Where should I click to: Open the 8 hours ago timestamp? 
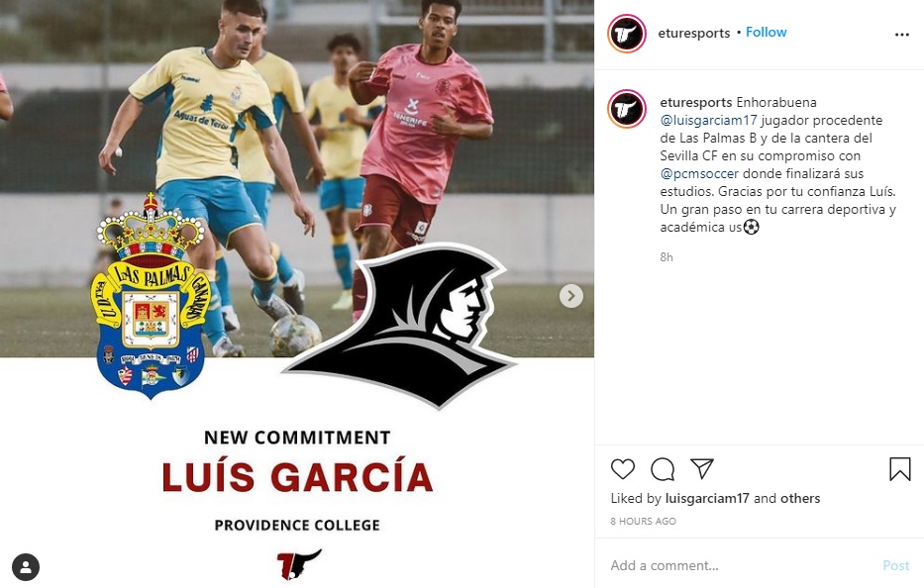644,522
